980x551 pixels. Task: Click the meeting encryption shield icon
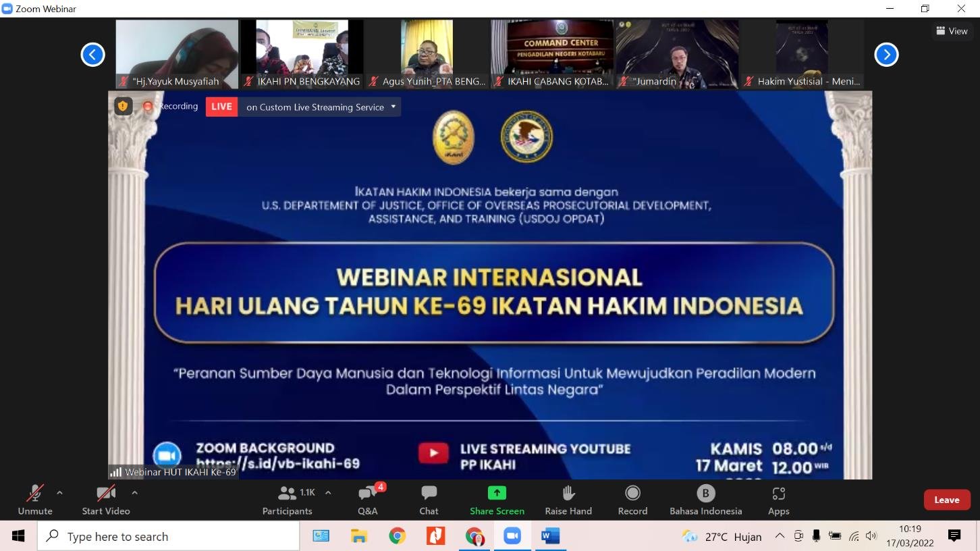tap(123, 106)
